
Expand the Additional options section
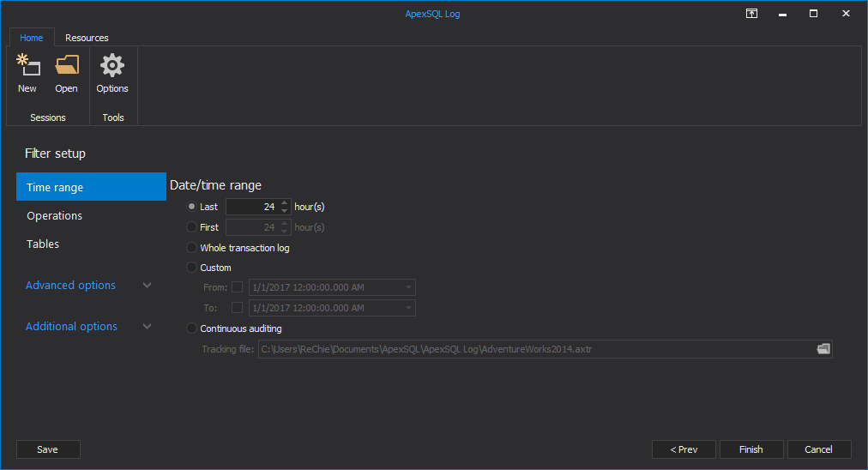pyautogui.click(x=147, y=327)
